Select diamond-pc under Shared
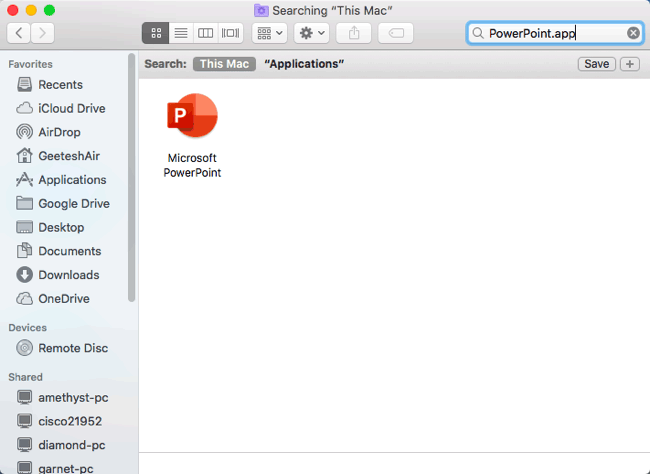 point(72,445)
